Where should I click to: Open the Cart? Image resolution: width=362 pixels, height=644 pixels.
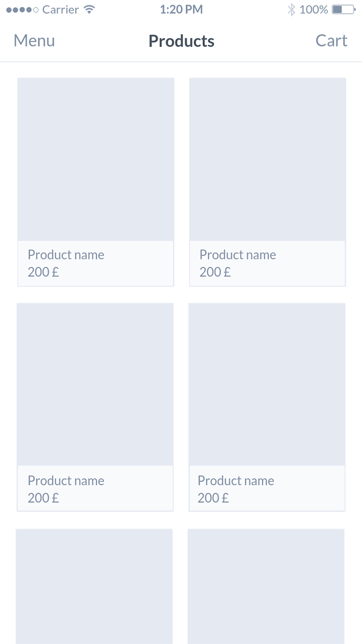[x=331, y=41]
